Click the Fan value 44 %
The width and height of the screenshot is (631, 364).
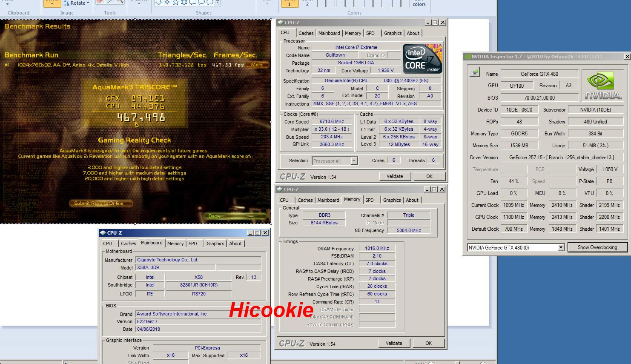pyautogui.click(x=513, y=181)
